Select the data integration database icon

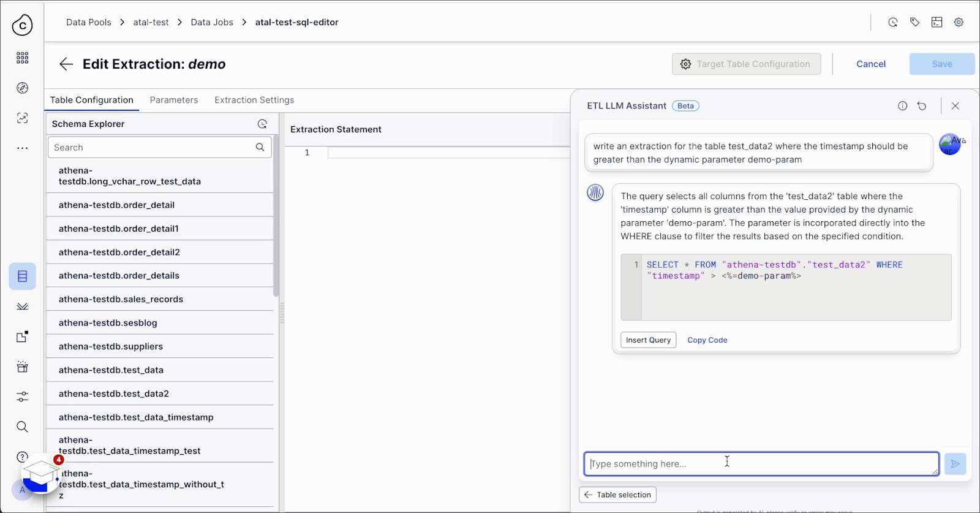point(22,276)
